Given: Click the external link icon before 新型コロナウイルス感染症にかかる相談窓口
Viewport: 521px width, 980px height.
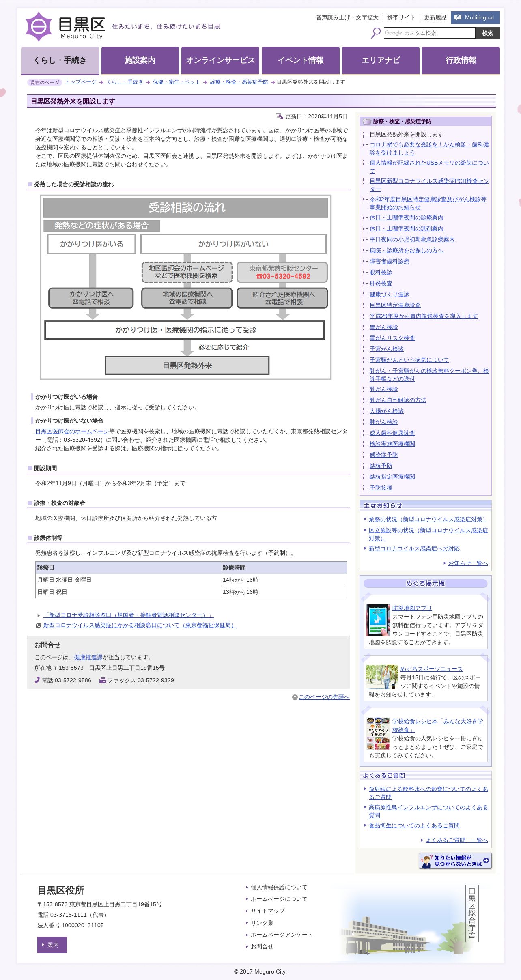Looking at the screenshot, I should coord(39,625).
